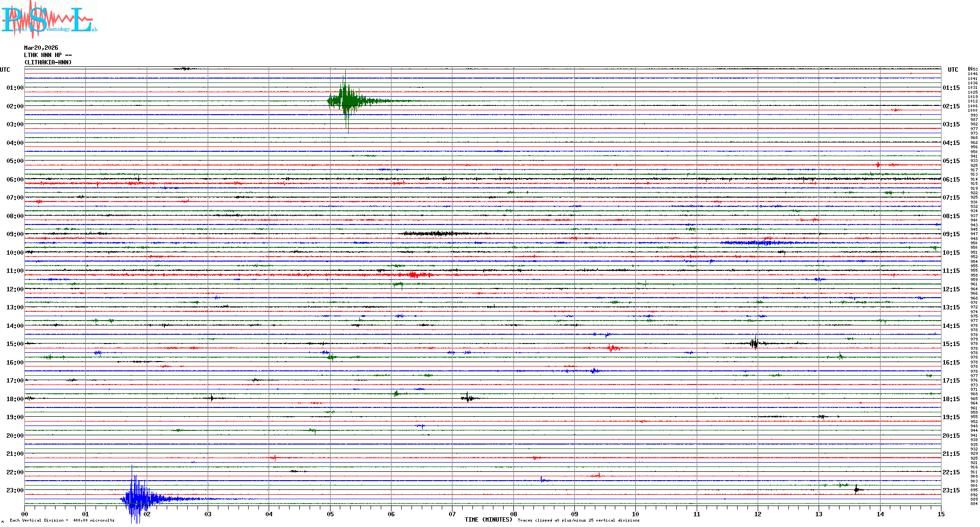980x527 pixels.
Task: Click the LTHK HNN HP channel label
Action: pyautogui.click(x=47, y=55)
